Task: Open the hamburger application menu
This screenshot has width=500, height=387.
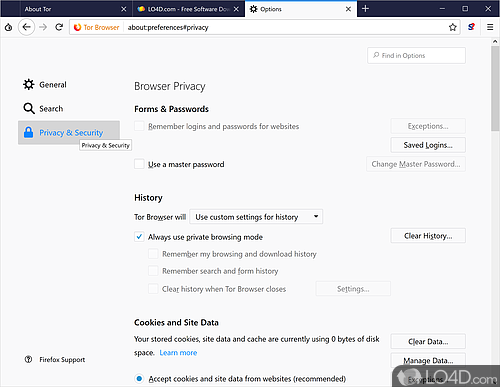Action: 490,27
